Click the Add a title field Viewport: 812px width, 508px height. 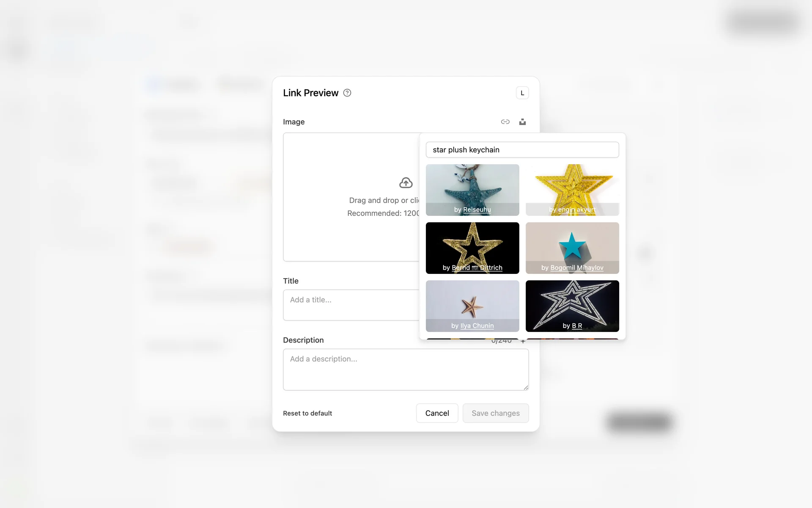tap(351, 305)
